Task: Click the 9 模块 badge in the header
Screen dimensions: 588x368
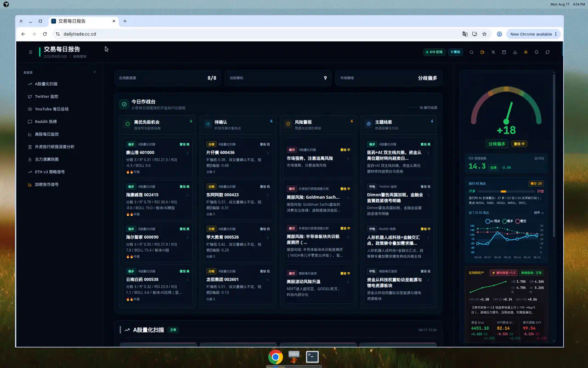Action: point(455,52)
